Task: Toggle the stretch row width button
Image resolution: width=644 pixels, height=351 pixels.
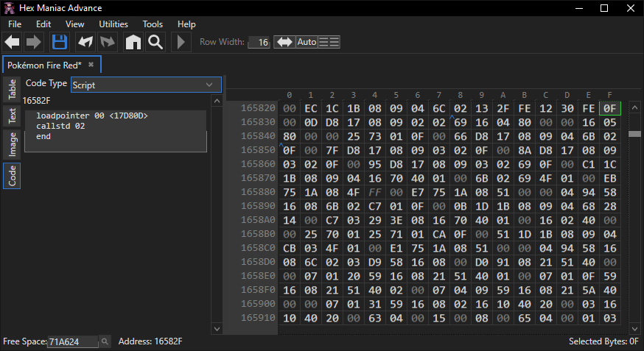Action: (x=284, y=42)
